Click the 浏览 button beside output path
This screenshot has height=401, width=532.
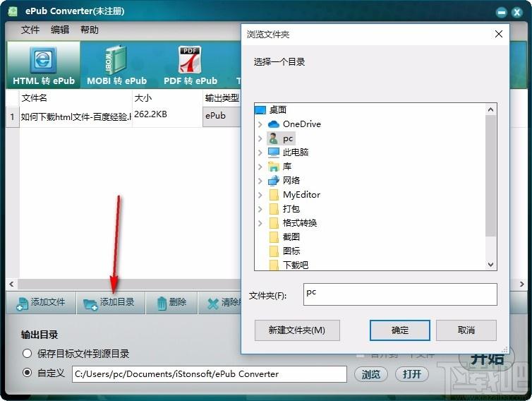370,374
